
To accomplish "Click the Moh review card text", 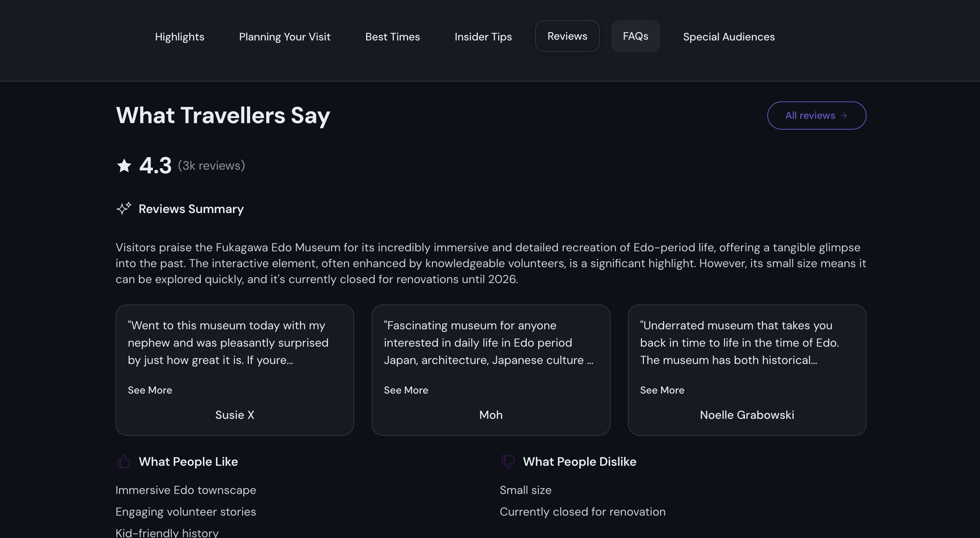I will (x=489, y=342).
